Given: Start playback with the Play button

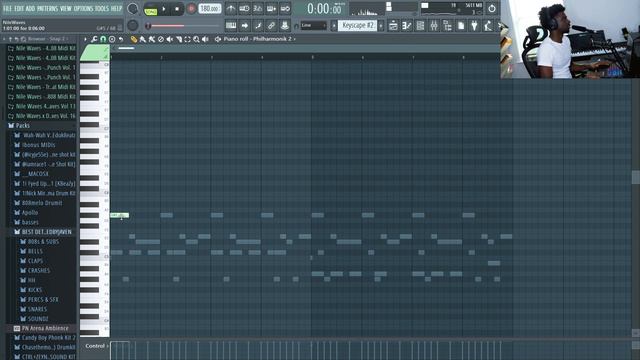Looking at the screenshot, I should click(164, 9).
